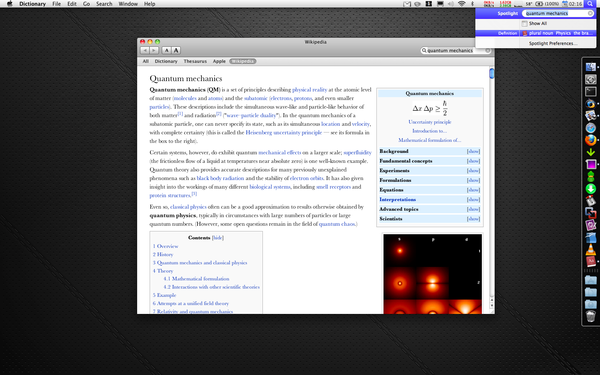Open the Heisenberg uncertainty principle link
Viewport: 600px width, 375px height.
284,132
